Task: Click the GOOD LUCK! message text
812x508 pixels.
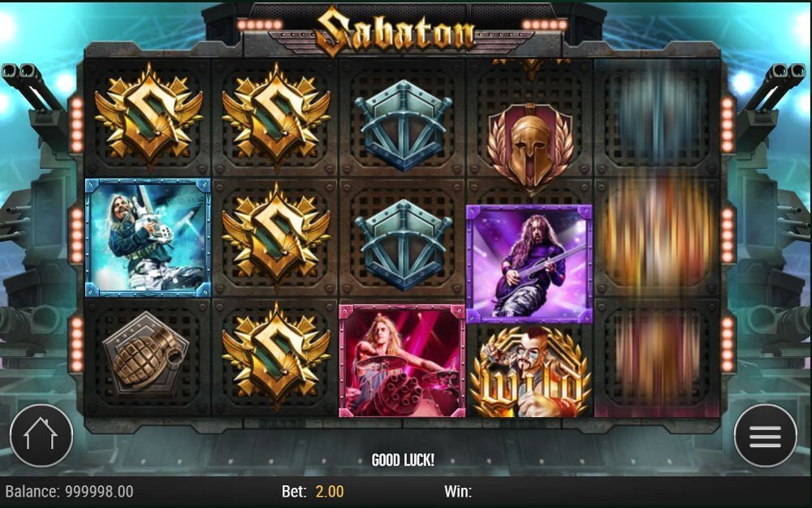Action: pyautogui.click(x=403, y=460)
